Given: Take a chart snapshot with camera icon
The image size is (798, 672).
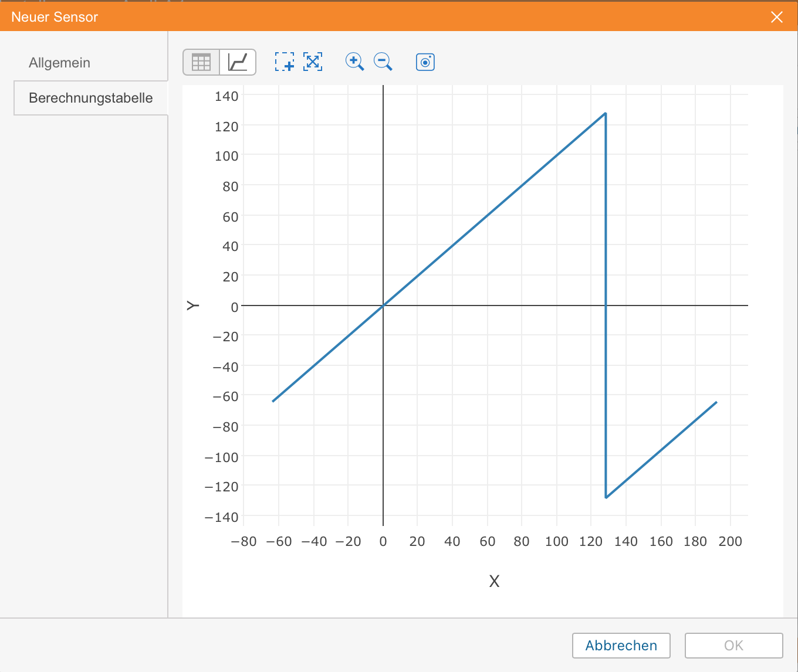Looking at the screenshot, I should pyautogui.click(x=425, y=62).
